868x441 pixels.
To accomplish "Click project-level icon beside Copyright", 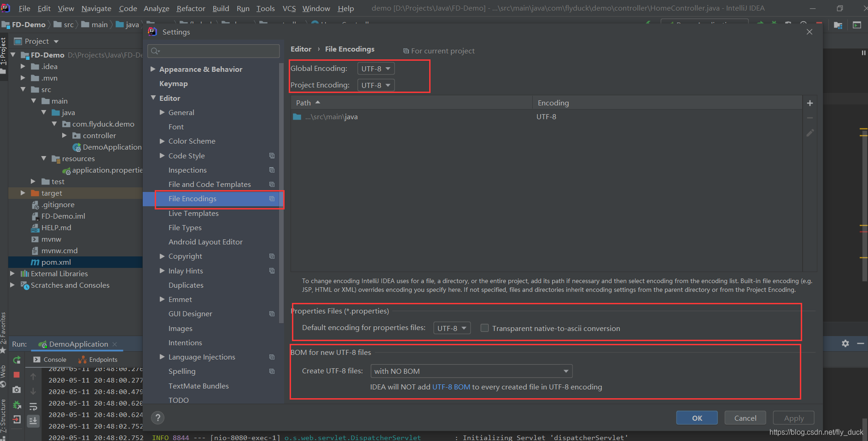I will point(272,256).
